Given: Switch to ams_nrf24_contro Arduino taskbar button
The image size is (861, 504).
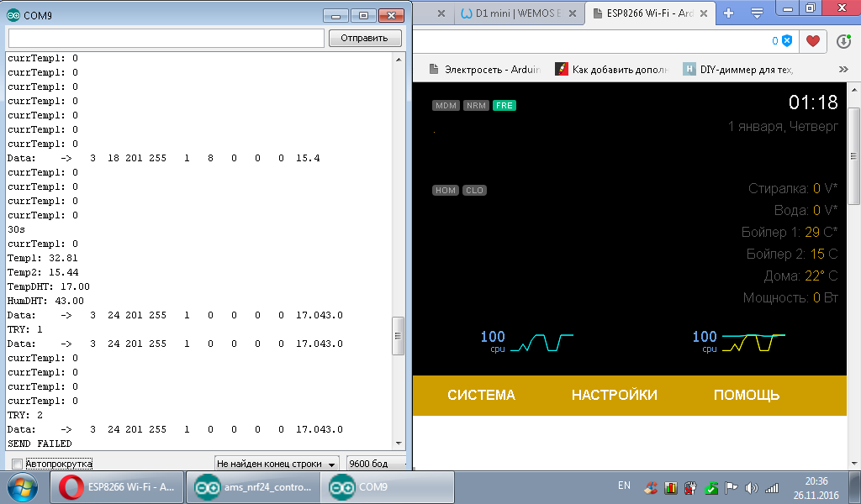Looking at the screenshot, I should (254, 487).
